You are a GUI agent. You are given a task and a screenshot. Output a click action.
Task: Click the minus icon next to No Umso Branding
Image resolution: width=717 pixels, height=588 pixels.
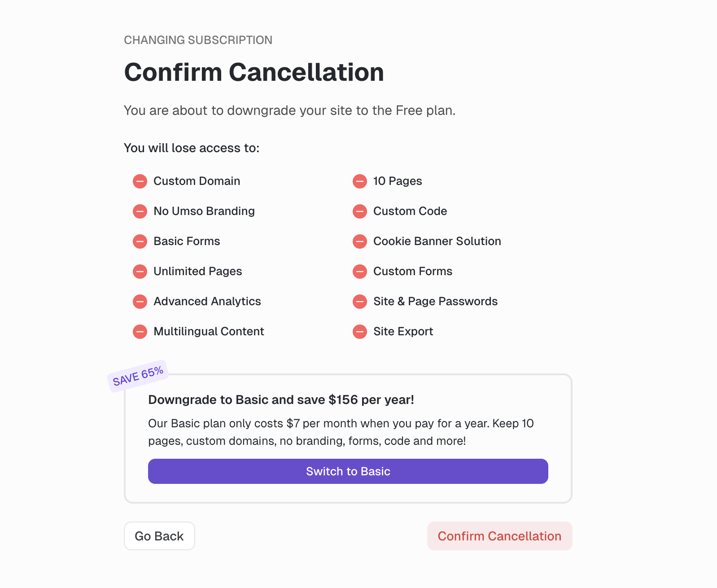click(140, 211)
